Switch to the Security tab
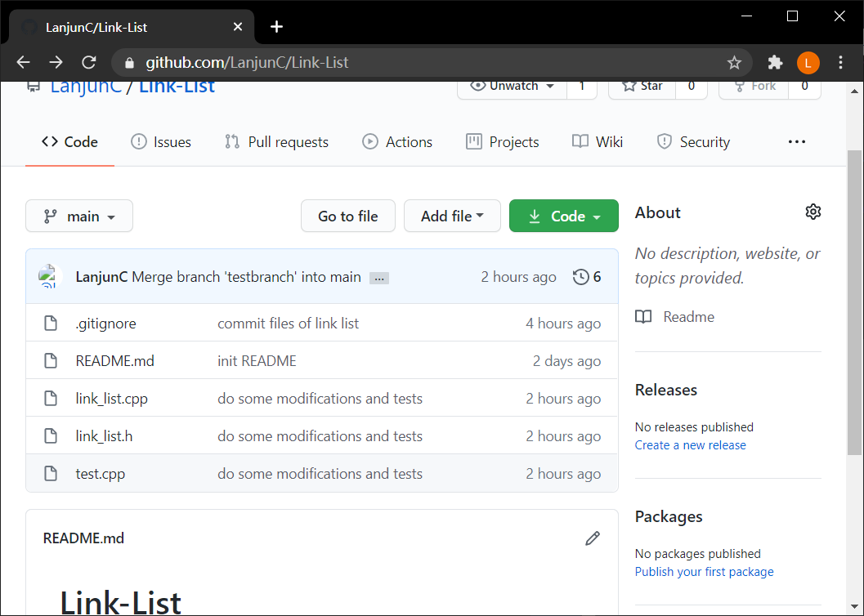This screenshot has width=864, height=616. pos(693,142)
